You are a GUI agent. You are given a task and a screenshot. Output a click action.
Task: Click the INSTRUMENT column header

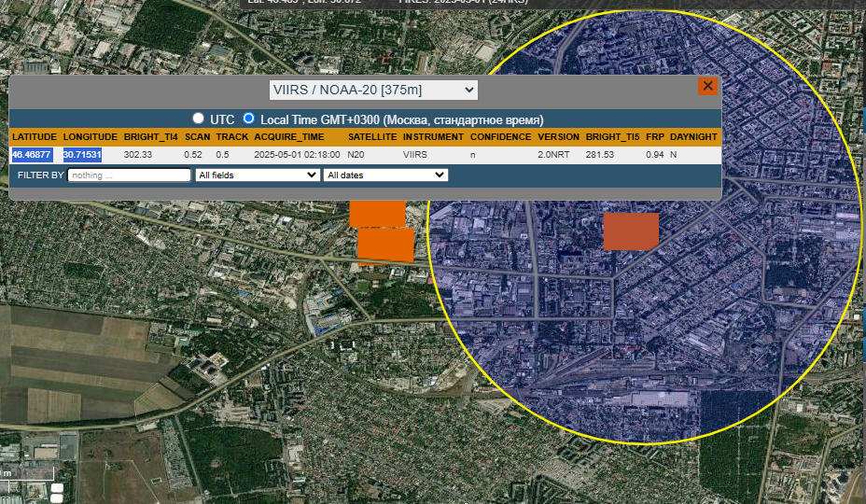tap(433, 137)
